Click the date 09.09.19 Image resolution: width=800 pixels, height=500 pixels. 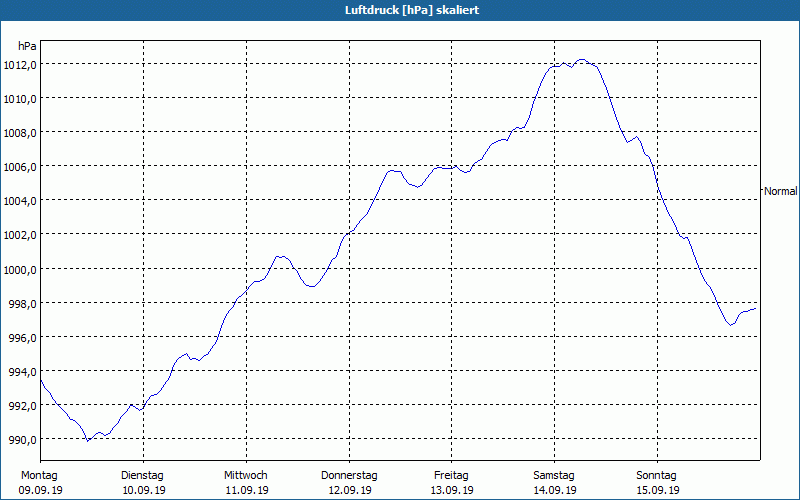(41, 490)
